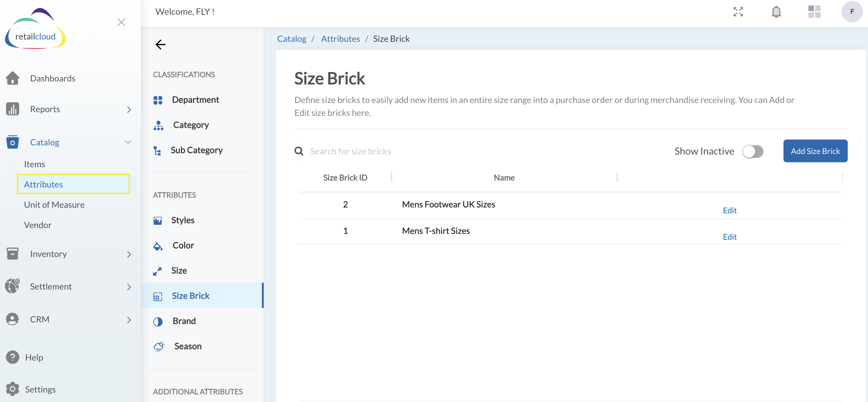Viewport: 868px width, 402px height.
Task: Toggle fullscreen with the expand icon
Action: click(738, 11)
